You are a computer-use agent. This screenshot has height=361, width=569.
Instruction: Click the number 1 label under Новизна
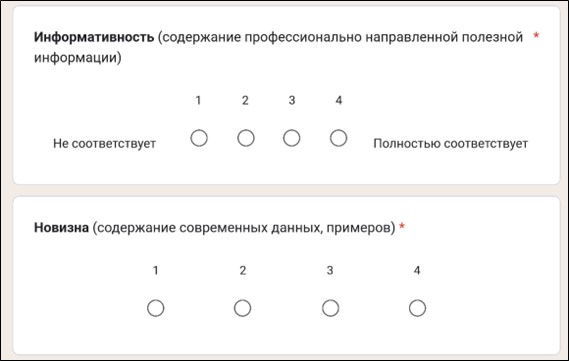(x=155, y=270)
